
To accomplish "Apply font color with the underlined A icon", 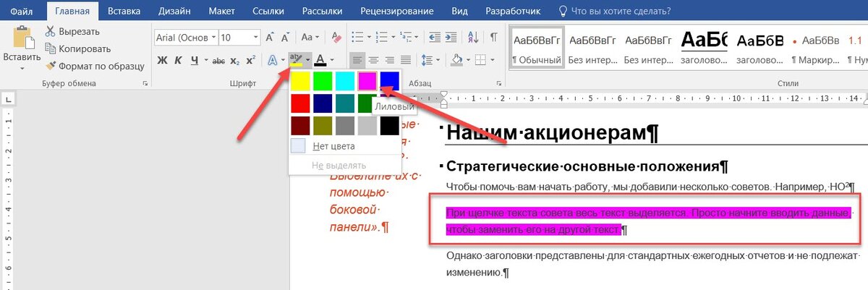I will click(320, 60).
